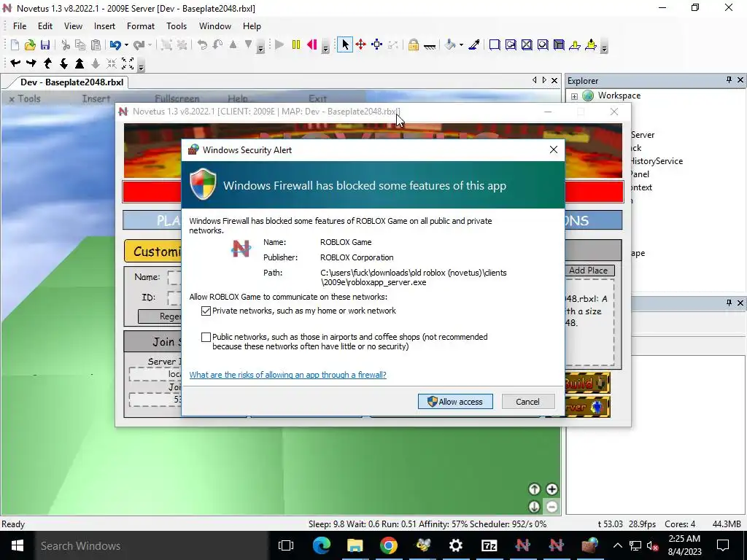This screenshot has width=747, height=560.
Task: Click the camera tilt up circle button
Action: tap(535, 489)
